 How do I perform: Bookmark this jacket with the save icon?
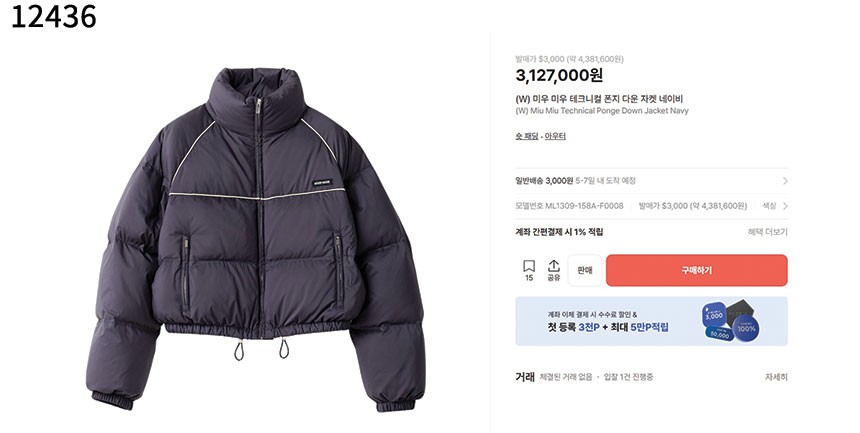tap(529, 266)
